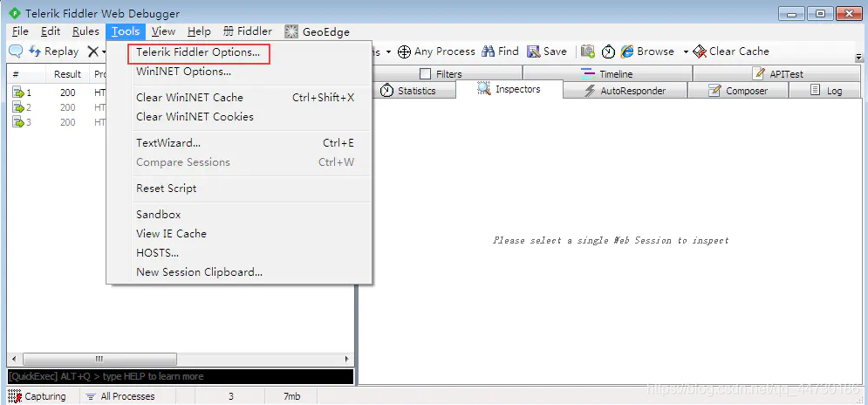
Task: Switch to the Log tab
Action: click(825, 91)
